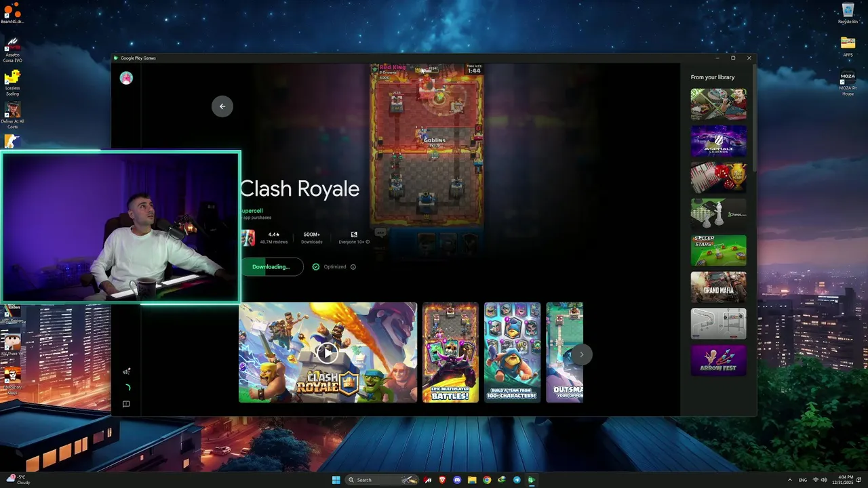This screenshot has width=868, height=488.
Task: Click the Clash Royale app icon thumbnail
Action: click(x=248, y=238)
